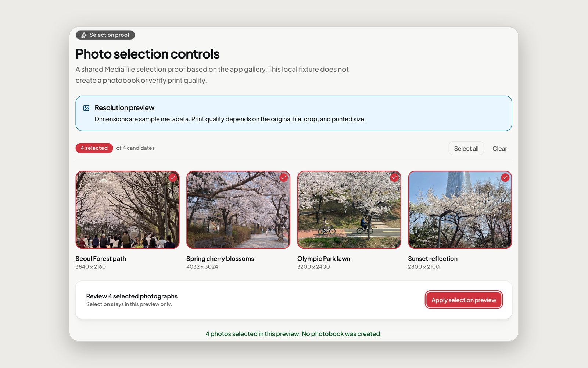Click the 3840 × 2160 dimensions text
588x368 pixels.
pyautogui.click(x=91, y=267)
